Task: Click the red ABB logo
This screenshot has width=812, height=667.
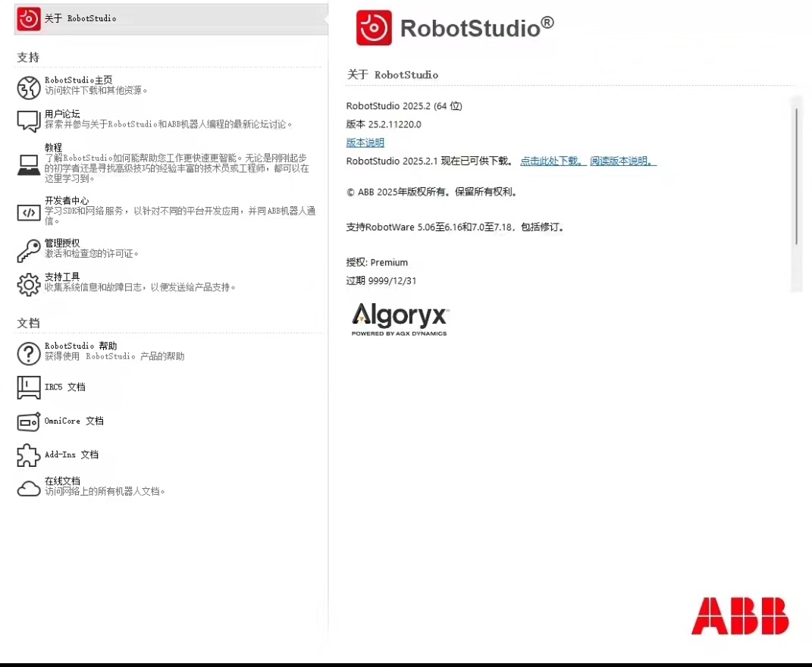Action: tap(740, 615)
